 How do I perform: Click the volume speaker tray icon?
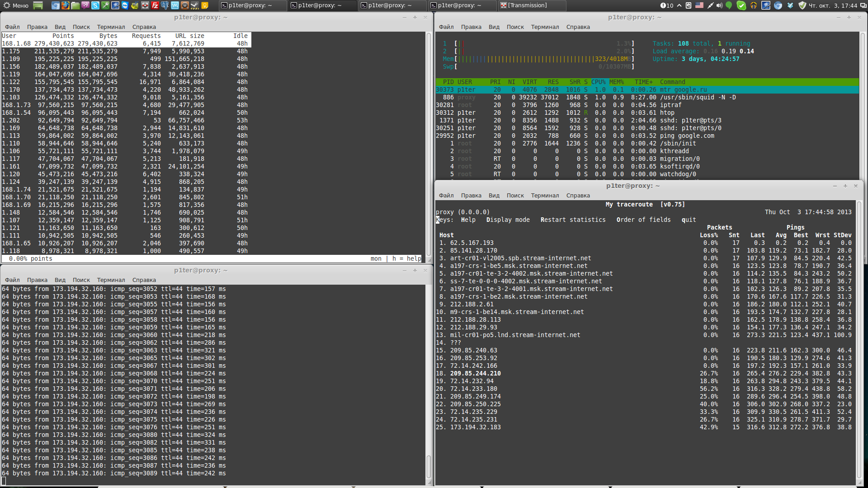(x=719, y=5)
